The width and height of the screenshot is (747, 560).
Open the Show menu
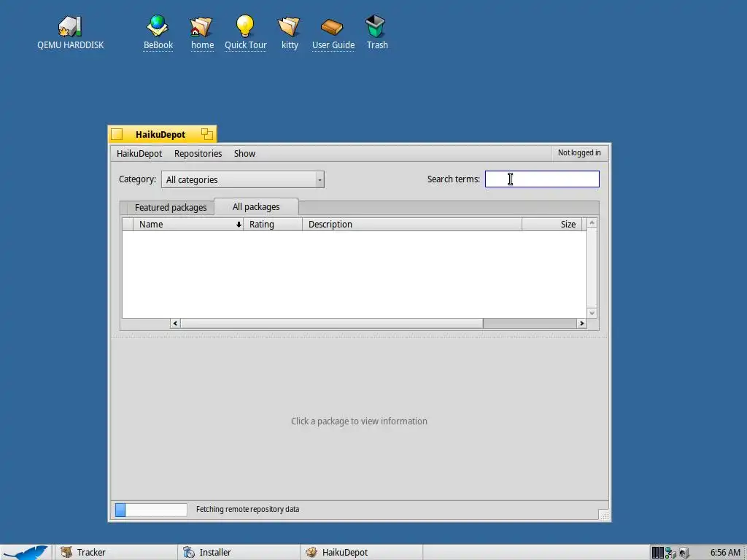[244, 153]
